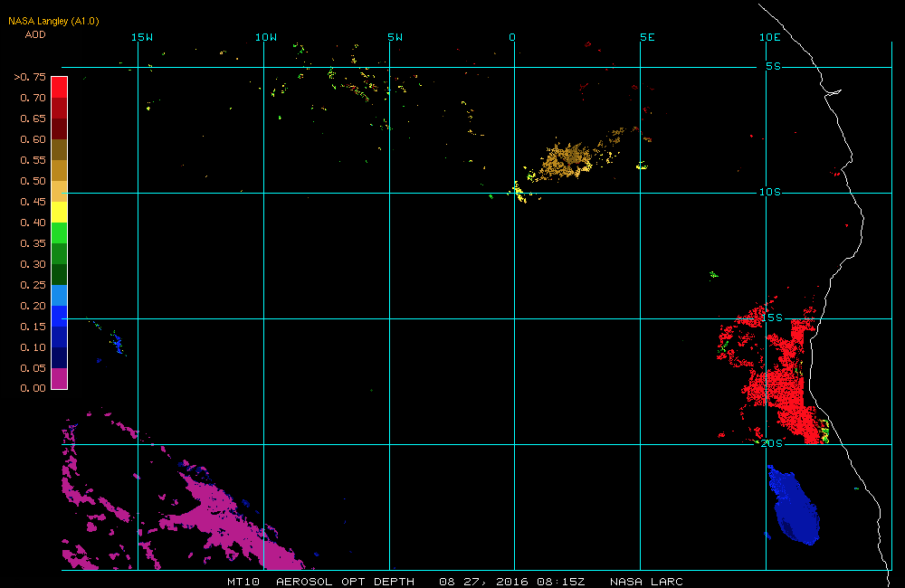This screenshot has height=588, width=905.
Task: Click the dark blue aerosol patch below 20S
Action: [x=796, y=511]
